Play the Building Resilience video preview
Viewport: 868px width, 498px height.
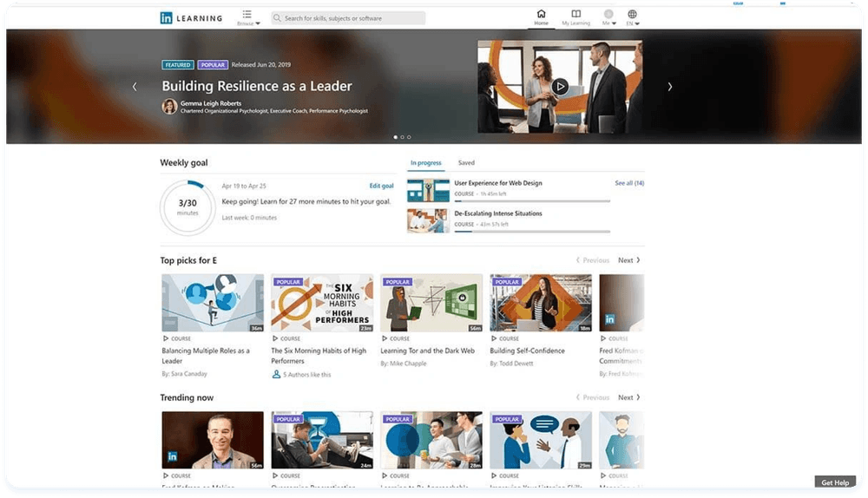click(560, 86)
